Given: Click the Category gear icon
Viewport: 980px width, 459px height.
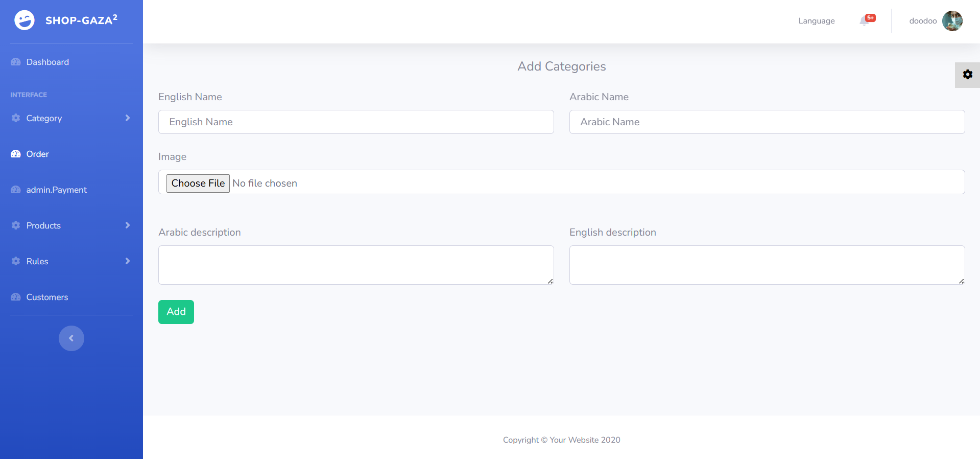Looking at the screenshot, I should (16, 118).
